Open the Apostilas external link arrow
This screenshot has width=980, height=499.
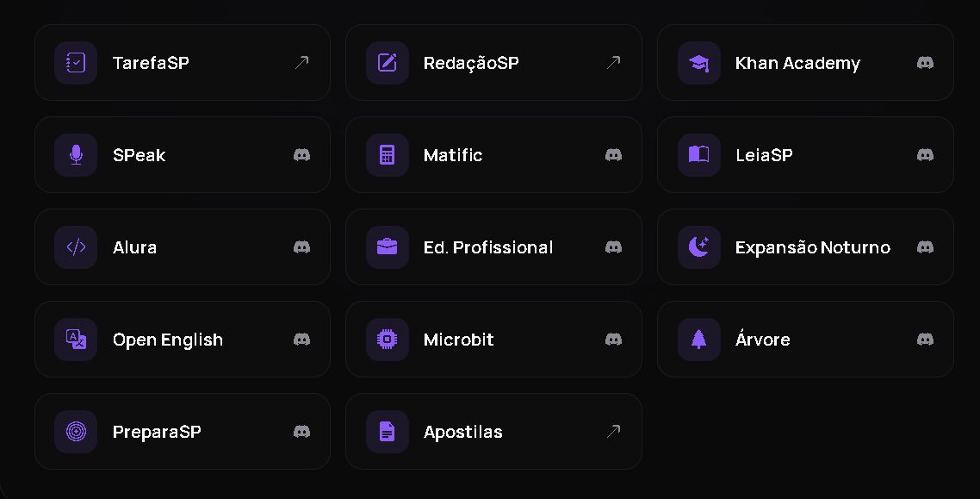614,431
